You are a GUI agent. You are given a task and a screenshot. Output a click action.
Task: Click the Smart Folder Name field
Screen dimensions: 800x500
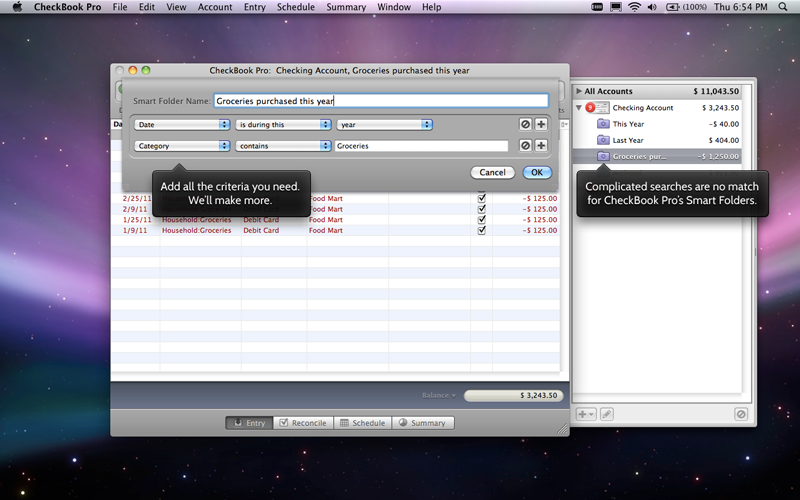pyautogui.click(x=381, y=101)
